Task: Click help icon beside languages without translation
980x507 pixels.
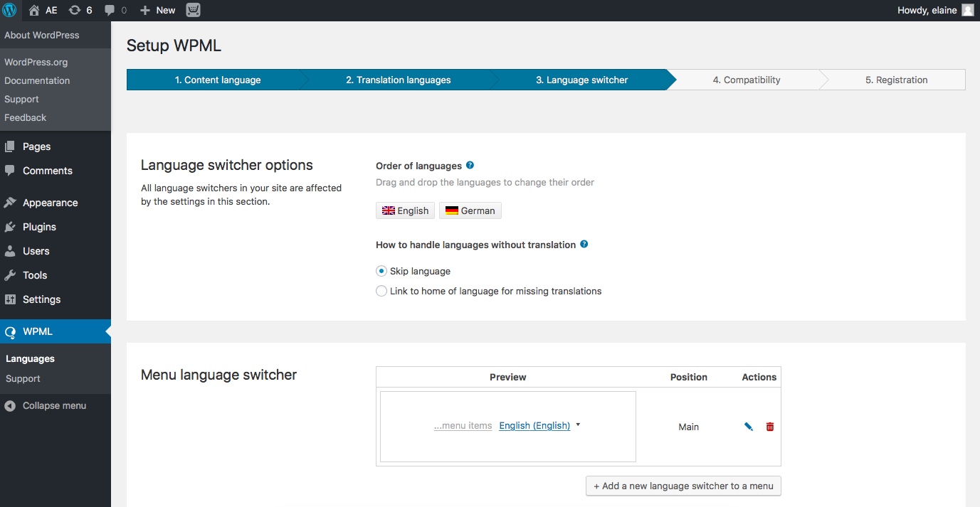Action: (584, 244)
